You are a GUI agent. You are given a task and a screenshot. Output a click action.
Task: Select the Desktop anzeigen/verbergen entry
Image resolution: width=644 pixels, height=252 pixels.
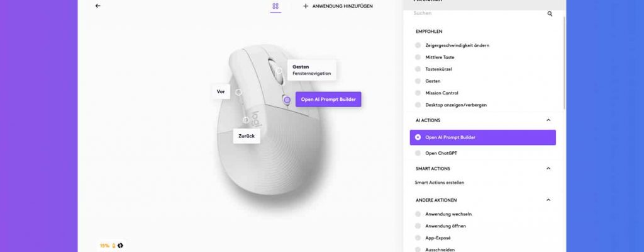[x=450, y=105]
